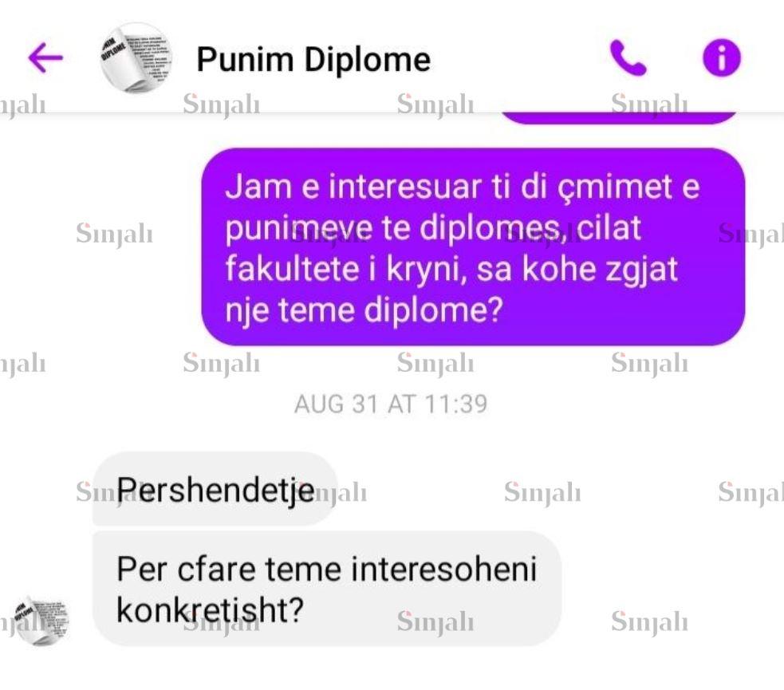Tap the line 'fakultete i kryni, sa kohe zgjat'
Viewport: 784px width, 690px height.
pos(451,270)
